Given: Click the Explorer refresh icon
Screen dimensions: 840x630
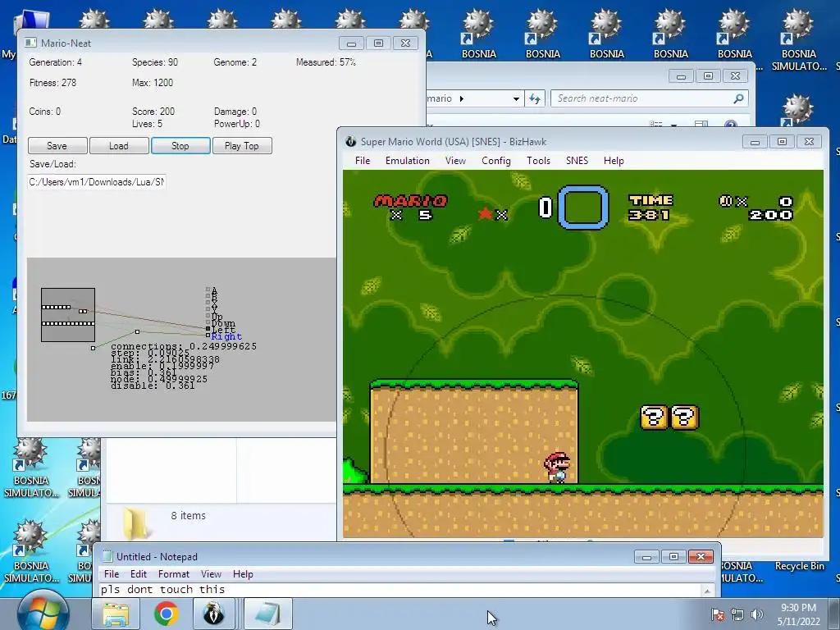Looking at the screenshot, I should pyautogui.click(x=535, y=98).
